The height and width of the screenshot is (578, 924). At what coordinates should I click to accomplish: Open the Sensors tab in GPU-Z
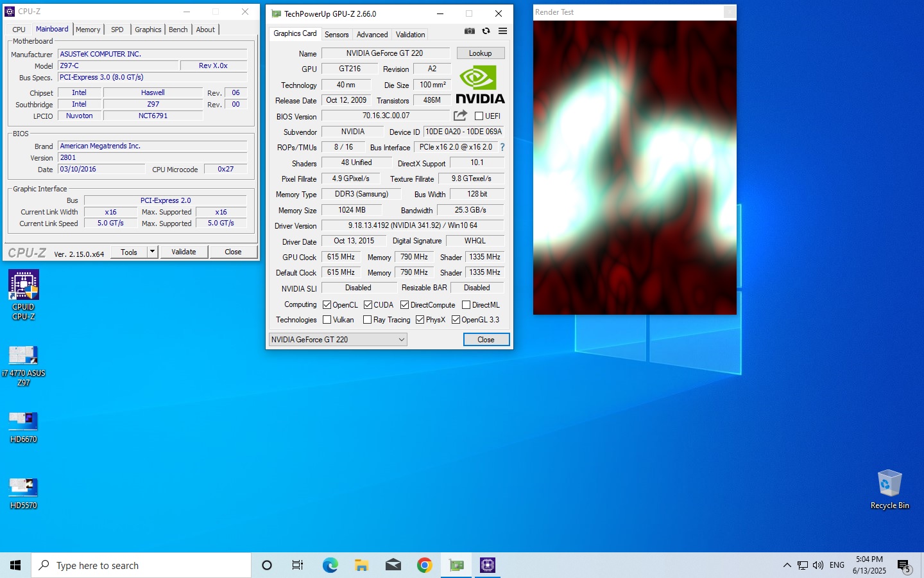337,35
